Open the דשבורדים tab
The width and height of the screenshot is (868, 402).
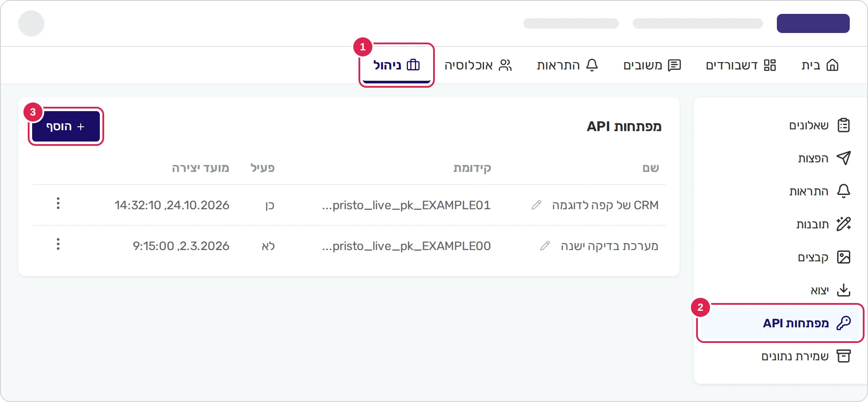click(x=741, y=65)
